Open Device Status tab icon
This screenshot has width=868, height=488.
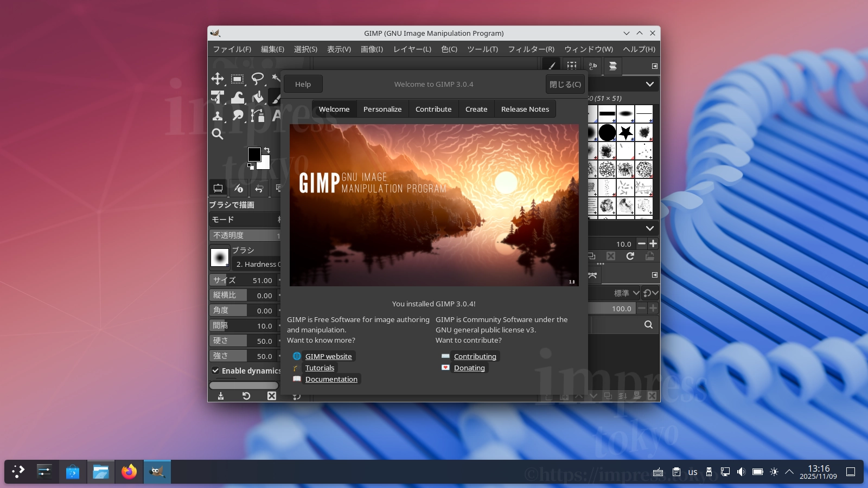239,188
